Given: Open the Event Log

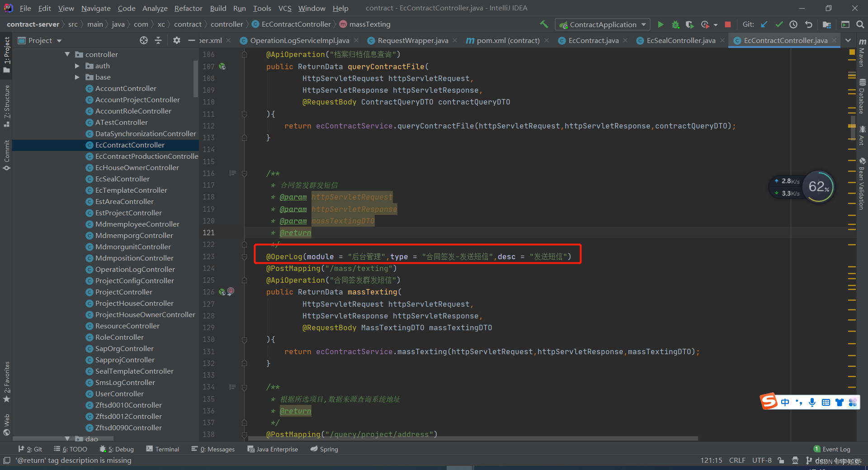Looking at the screenshot, I should [x=832, y=449].
